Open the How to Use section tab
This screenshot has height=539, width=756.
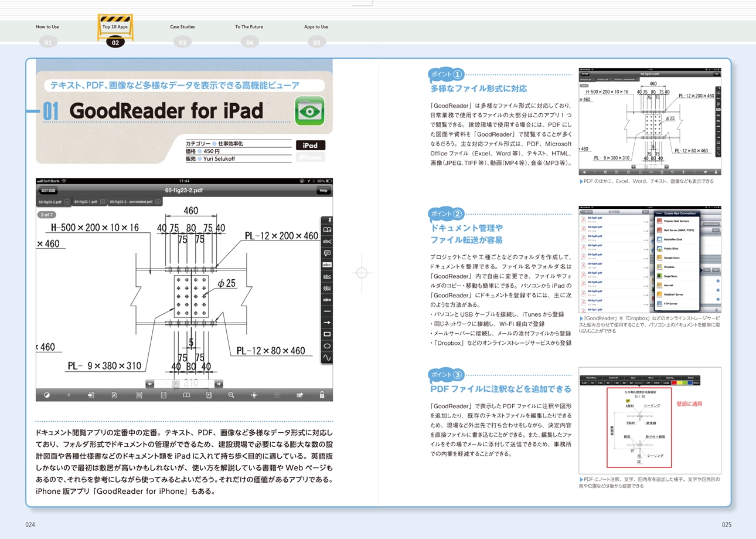[47, 27]
